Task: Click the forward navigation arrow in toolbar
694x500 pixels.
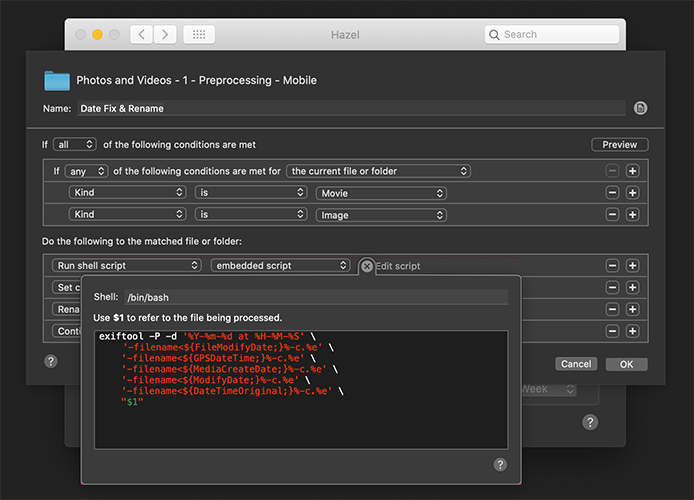Action: click(165, 35)
